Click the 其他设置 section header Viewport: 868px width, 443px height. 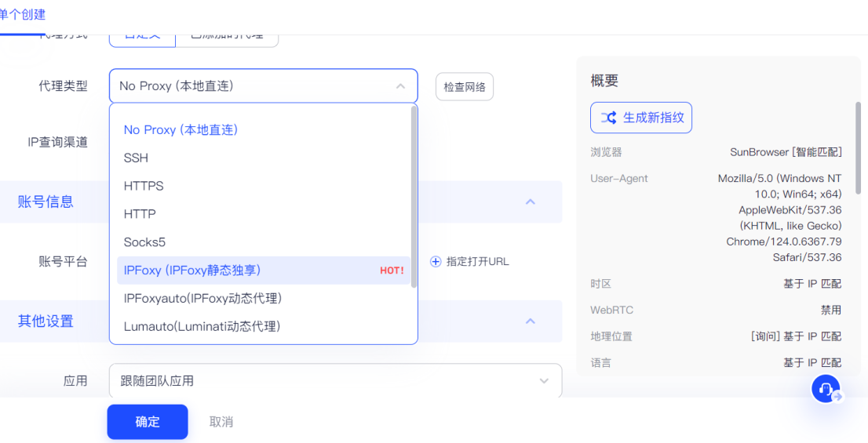tap(281, 321)
